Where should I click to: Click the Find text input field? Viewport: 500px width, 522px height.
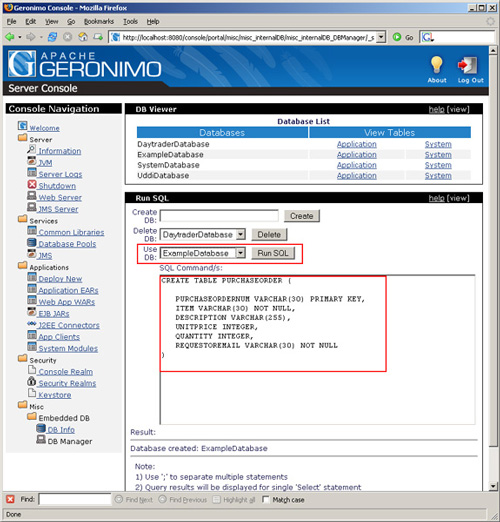point(75,499)
